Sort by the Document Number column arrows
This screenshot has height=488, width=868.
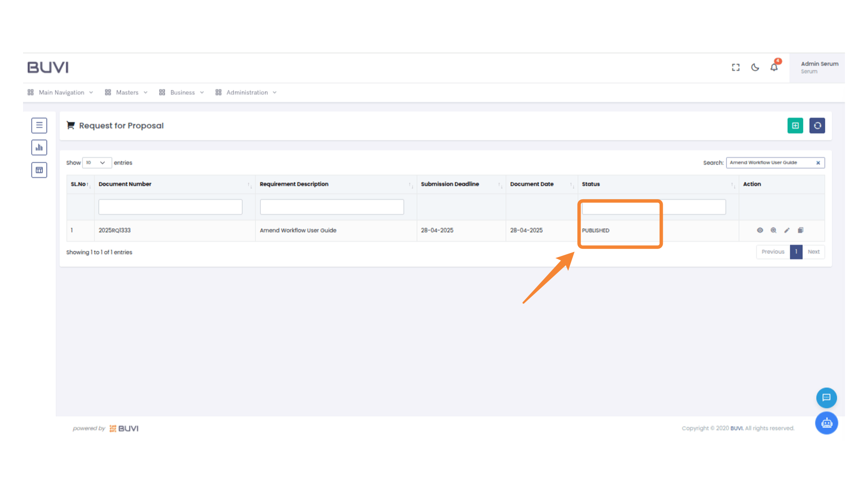click(249, 185)
